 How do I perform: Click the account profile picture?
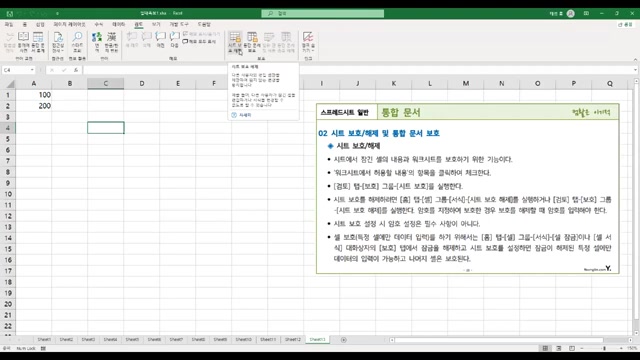pyautogui.click(x=571, y=13)
